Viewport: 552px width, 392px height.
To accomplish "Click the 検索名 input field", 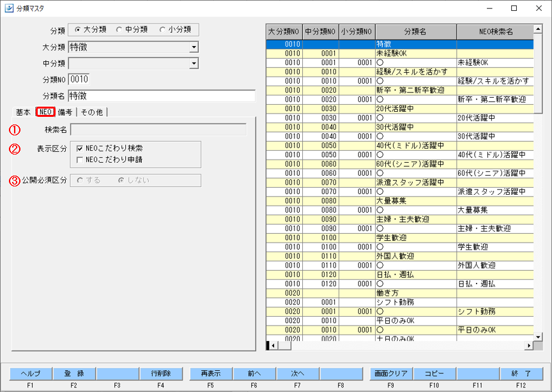I will (x=158, y=130).
